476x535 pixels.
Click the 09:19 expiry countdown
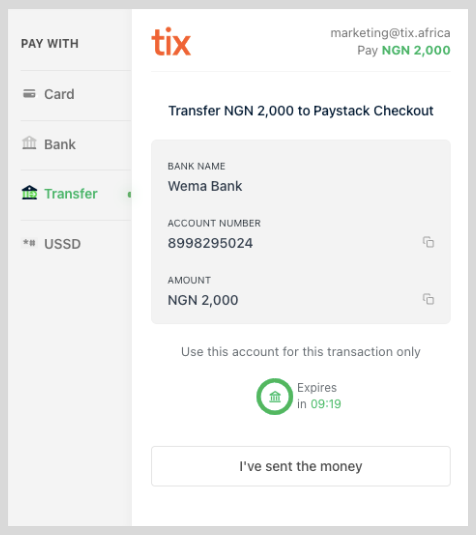click(x=326, y=404)
